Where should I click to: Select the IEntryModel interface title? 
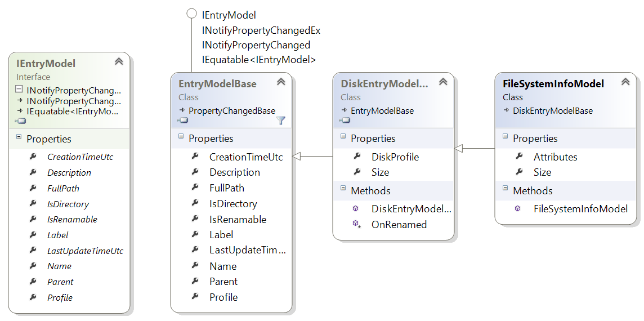click(46, 63)
